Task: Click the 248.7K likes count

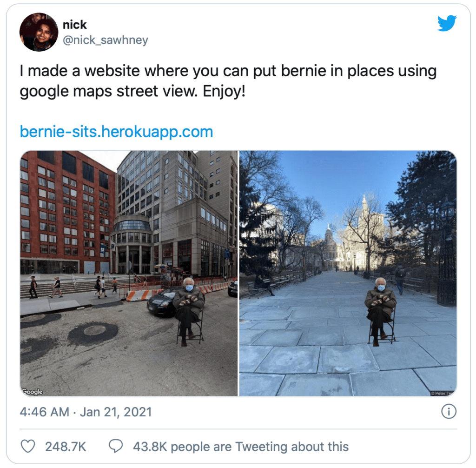Action: point(66,447)
